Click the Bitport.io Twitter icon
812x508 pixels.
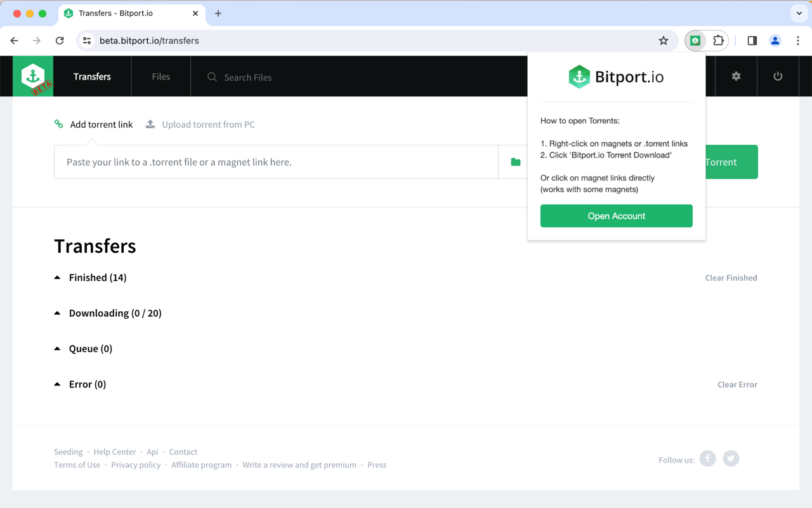[x=731, y=458]
